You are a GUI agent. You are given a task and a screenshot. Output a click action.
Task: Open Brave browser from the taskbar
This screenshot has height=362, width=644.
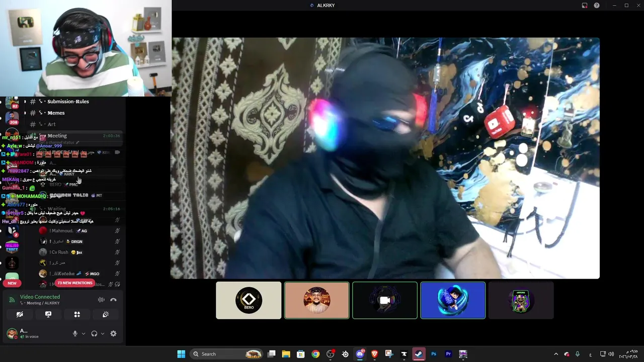coord(374,354)
